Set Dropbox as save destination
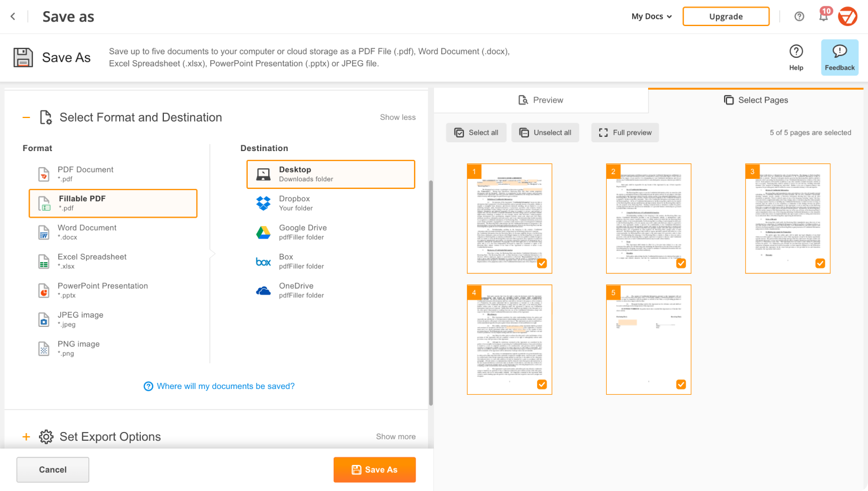Viewport: 868px width, 491px height. 295,203
